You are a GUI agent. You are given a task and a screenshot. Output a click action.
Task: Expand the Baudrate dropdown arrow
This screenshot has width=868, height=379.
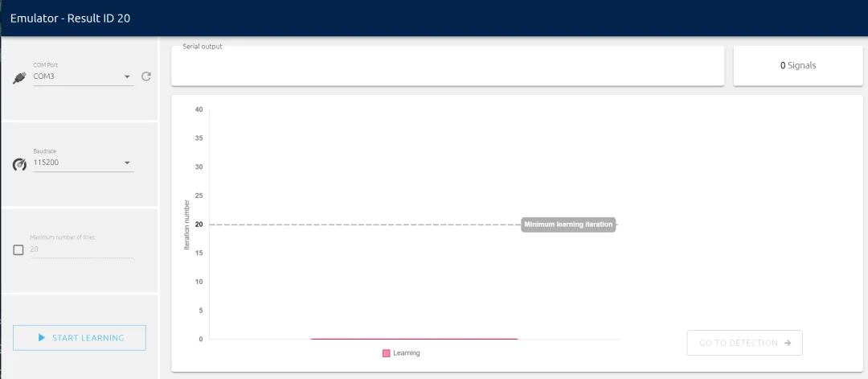tap(127, 163)
